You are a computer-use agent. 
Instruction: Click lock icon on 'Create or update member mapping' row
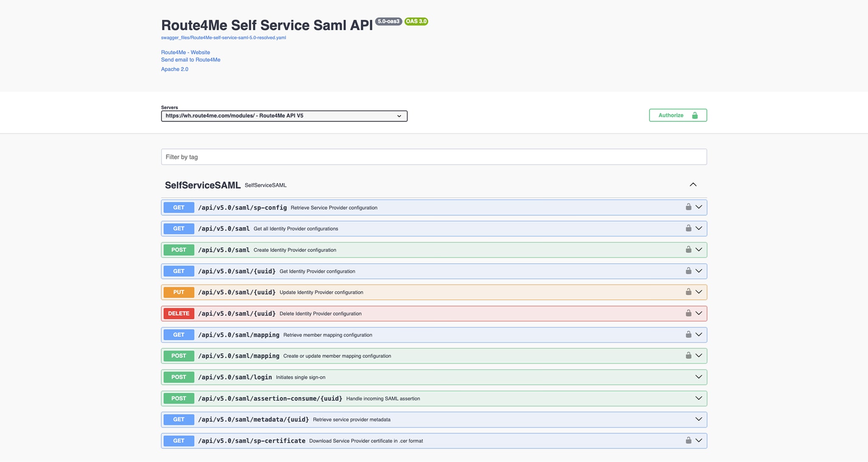pos(688,355)
